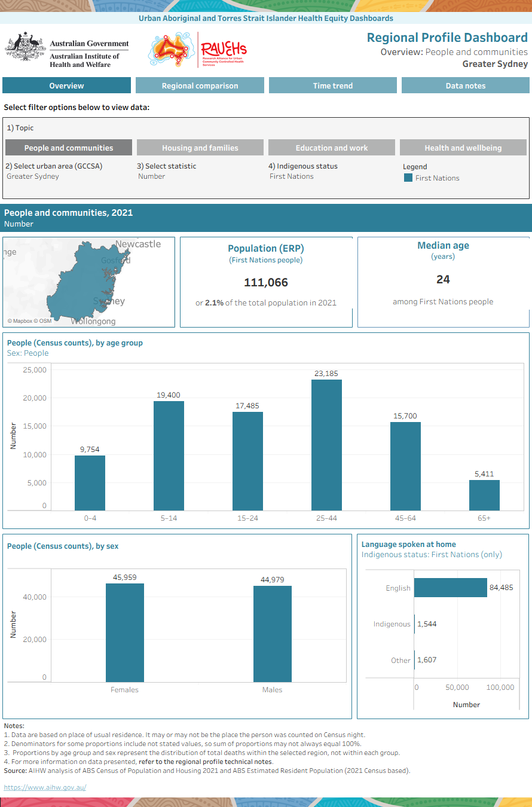The width and height of the screenshot is (532, 807).
Task: Open the Data notes tab
Action: click(x=466, y=85)
